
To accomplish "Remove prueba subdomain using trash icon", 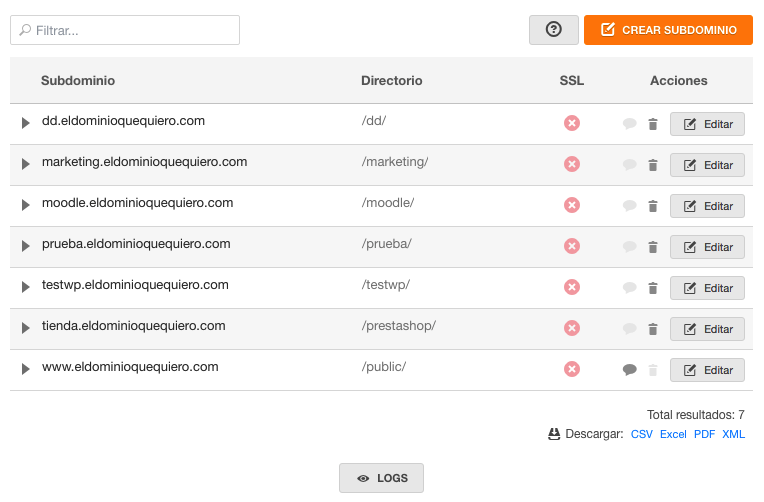I will (653, 247).
